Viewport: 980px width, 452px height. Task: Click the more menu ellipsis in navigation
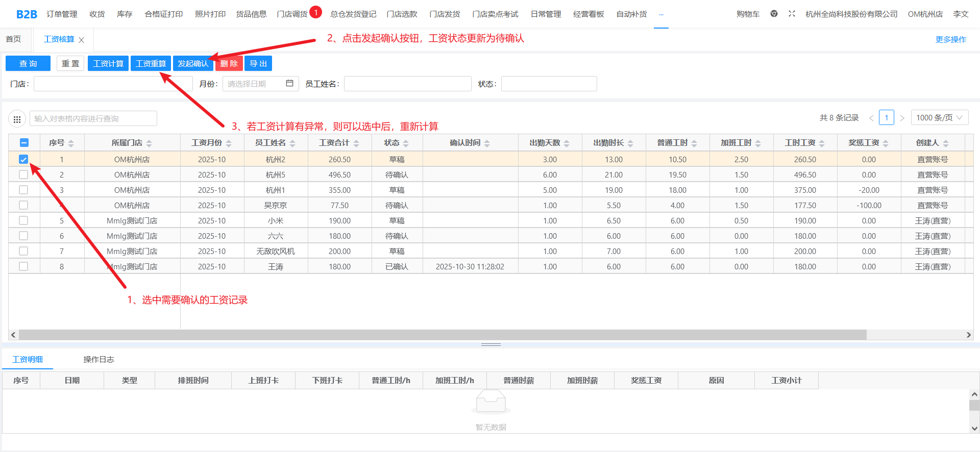pos(661,14)
